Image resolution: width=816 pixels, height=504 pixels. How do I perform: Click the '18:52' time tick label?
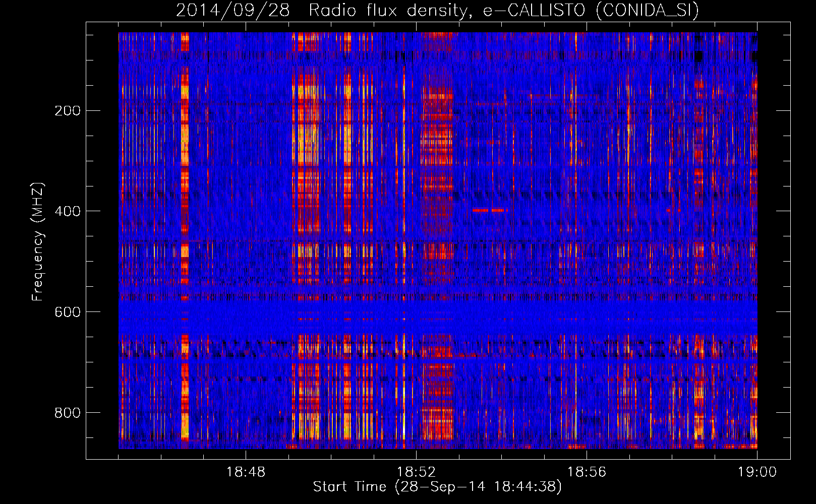416,472
